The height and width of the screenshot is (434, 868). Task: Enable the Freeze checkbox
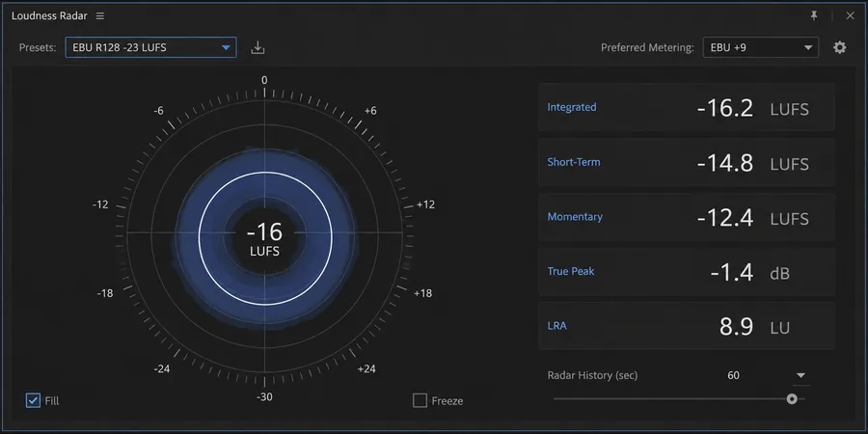420,400
